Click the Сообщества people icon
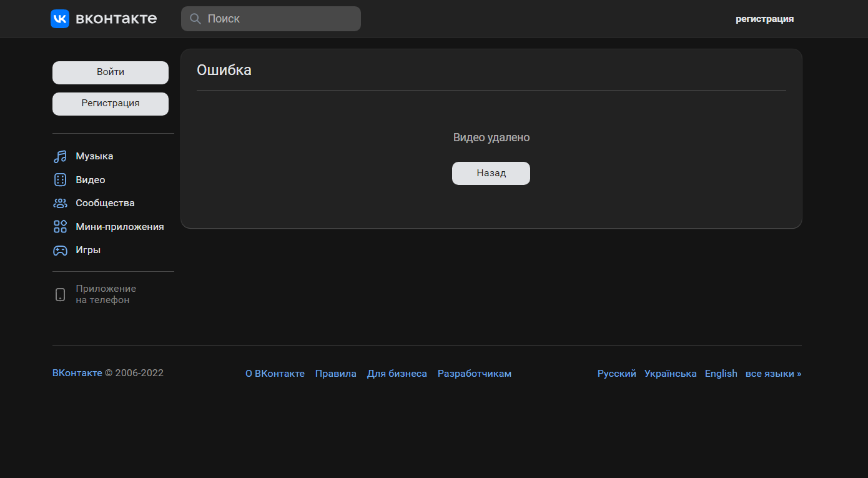868x478 pixels. click(x=60, y=203)
